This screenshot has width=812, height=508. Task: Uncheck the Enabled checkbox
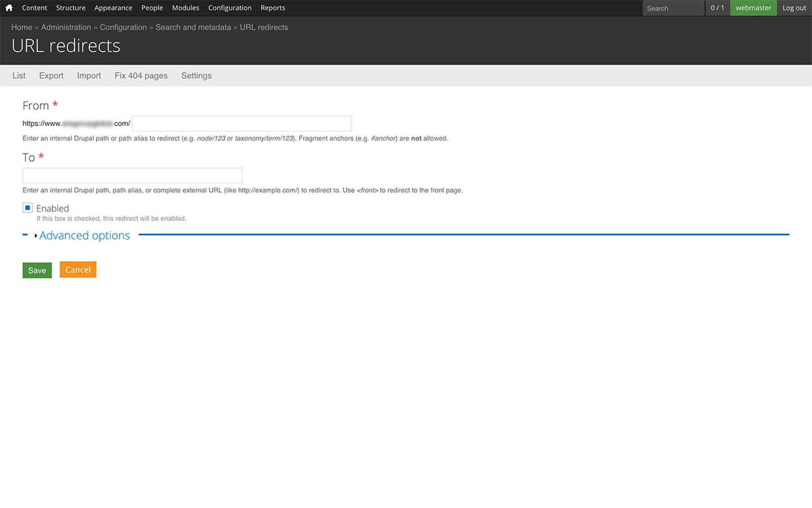point(27,208)
